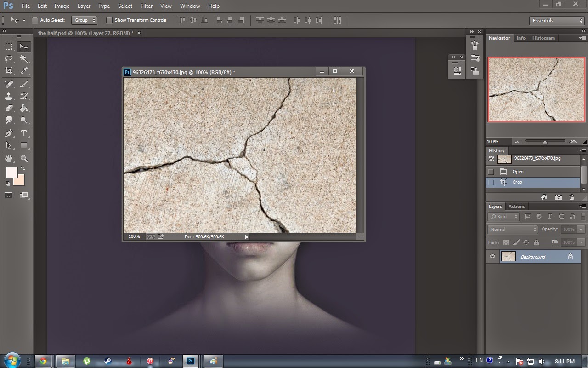
Task: Select the Crop tool in the toolbox
Action: (9, 71)
